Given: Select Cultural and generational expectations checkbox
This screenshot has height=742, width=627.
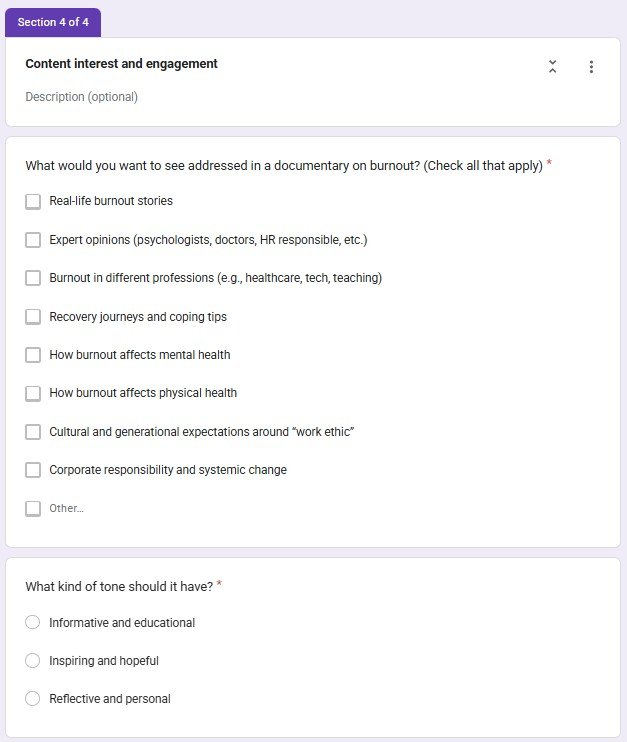Looking at the screenshot, I should (x=33, y=432).
